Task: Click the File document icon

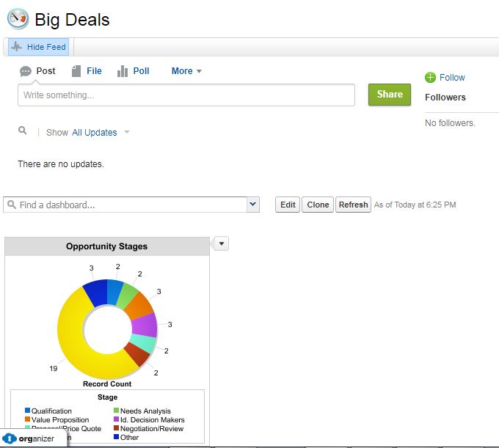Action: (76, 71)
